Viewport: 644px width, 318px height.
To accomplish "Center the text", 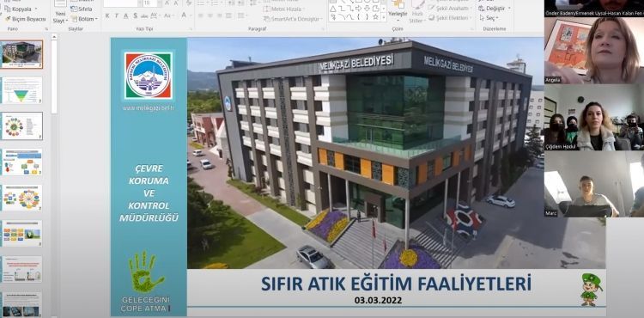I will pyautogui.click(x=210, y=15).
